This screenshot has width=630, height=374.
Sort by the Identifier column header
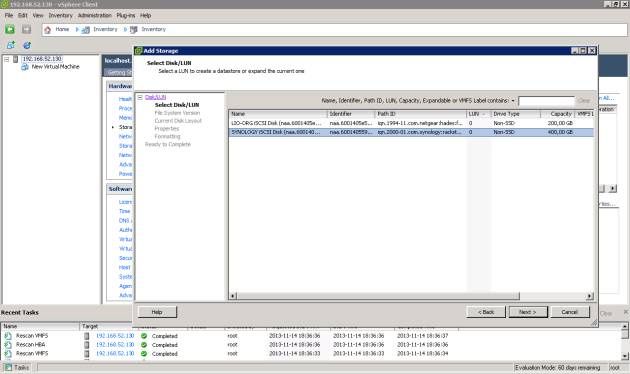pyautogui.click(x=351, y=114)
